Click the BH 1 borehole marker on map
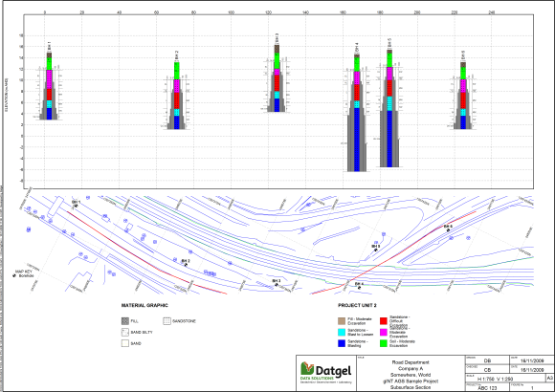The height and width of the screenshot is (392, 555). point(77,206)
